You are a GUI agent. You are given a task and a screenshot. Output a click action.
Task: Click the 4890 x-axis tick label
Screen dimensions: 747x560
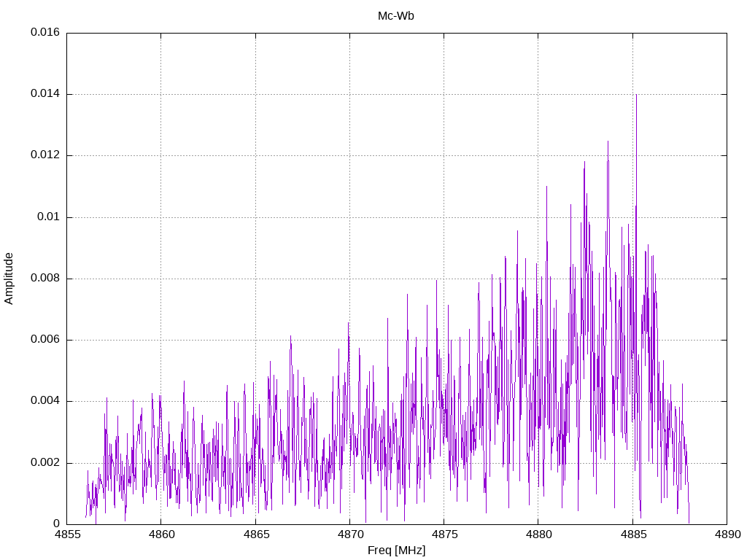click(x=727, y=534)
